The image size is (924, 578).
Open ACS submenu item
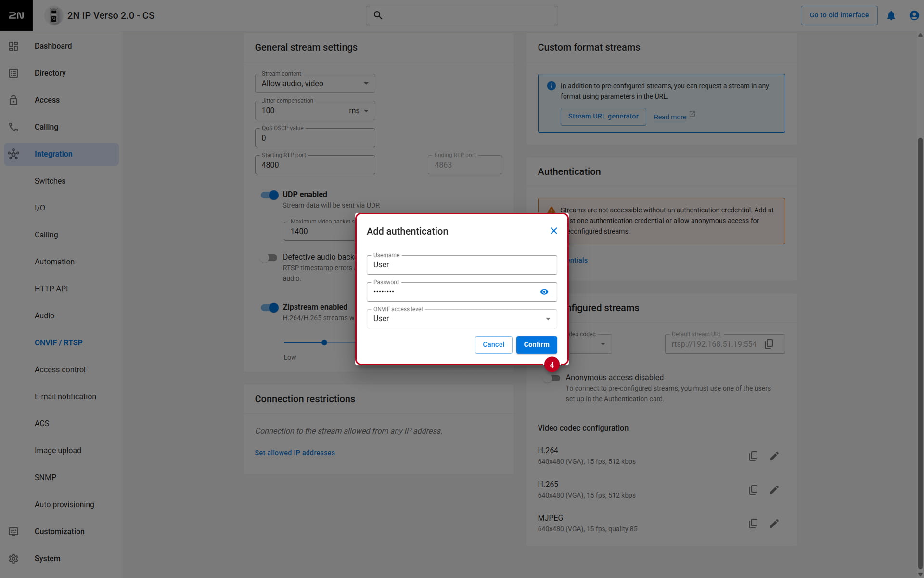[42, 424]
